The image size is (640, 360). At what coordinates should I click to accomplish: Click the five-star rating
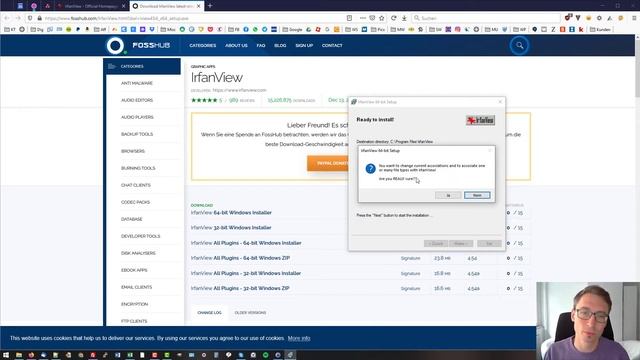pos(204,100)
